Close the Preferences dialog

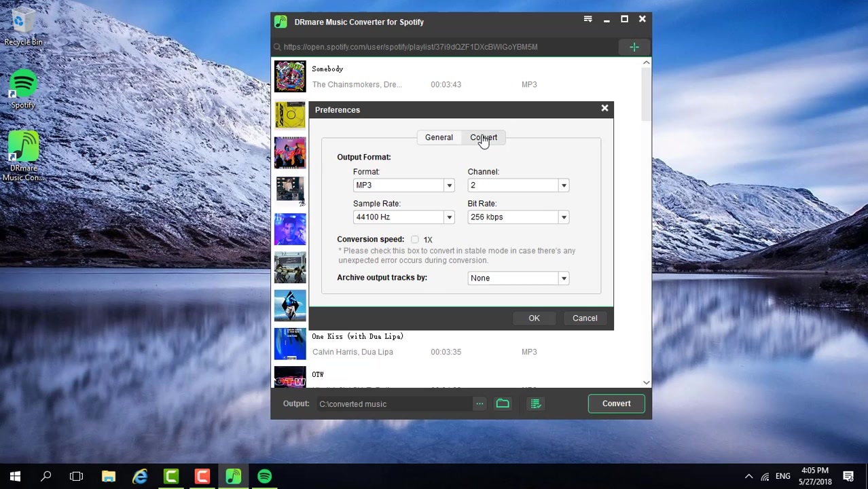(x=604, y=109)
